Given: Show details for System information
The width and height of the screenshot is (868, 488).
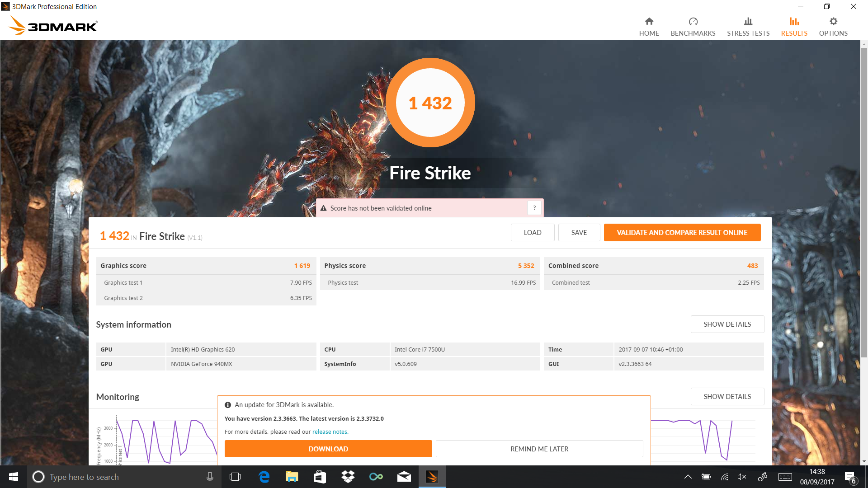Looking at the screenshot, I should [x=727, y=324].
